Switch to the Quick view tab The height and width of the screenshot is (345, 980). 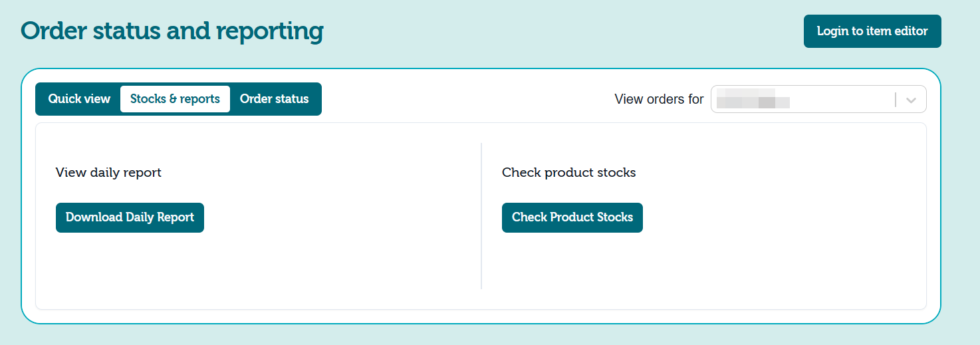(79, 99)
